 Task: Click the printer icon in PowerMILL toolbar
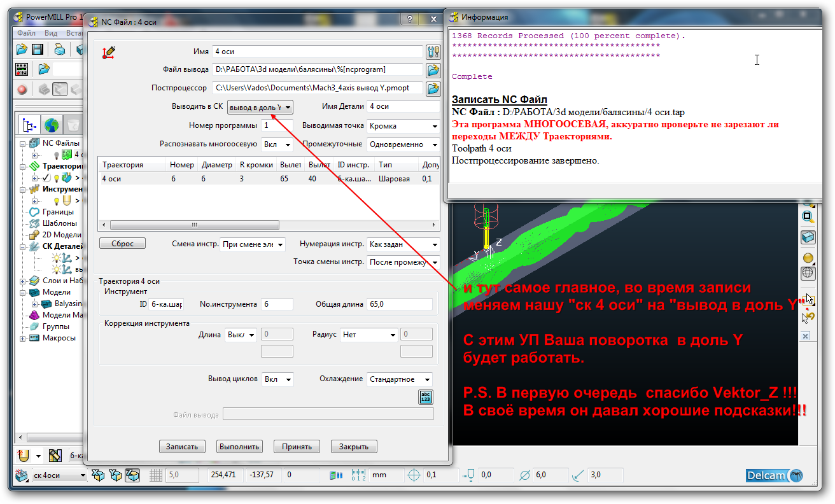[x=59, y=49]
